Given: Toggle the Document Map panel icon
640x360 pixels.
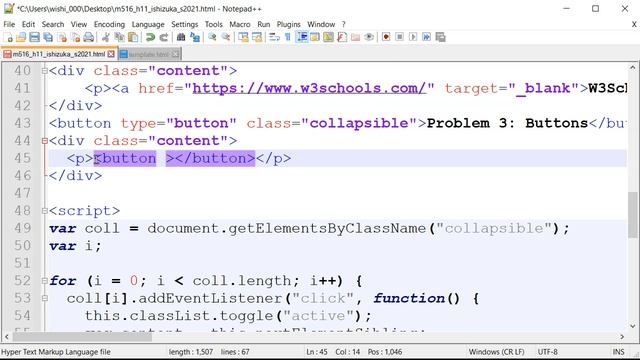Looking at the screenshot, I should click(328, 38).
